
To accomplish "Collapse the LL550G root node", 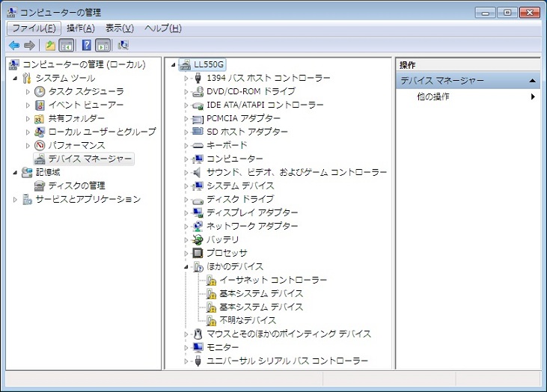I will (173, 64).
